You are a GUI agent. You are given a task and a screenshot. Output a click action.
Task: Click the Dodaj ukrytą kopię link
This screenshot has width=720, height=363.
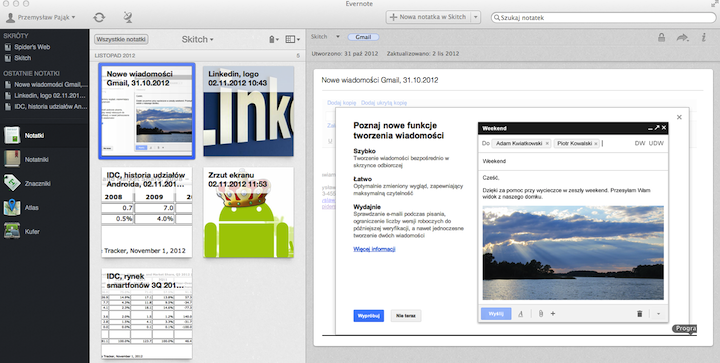pos(384,103)
